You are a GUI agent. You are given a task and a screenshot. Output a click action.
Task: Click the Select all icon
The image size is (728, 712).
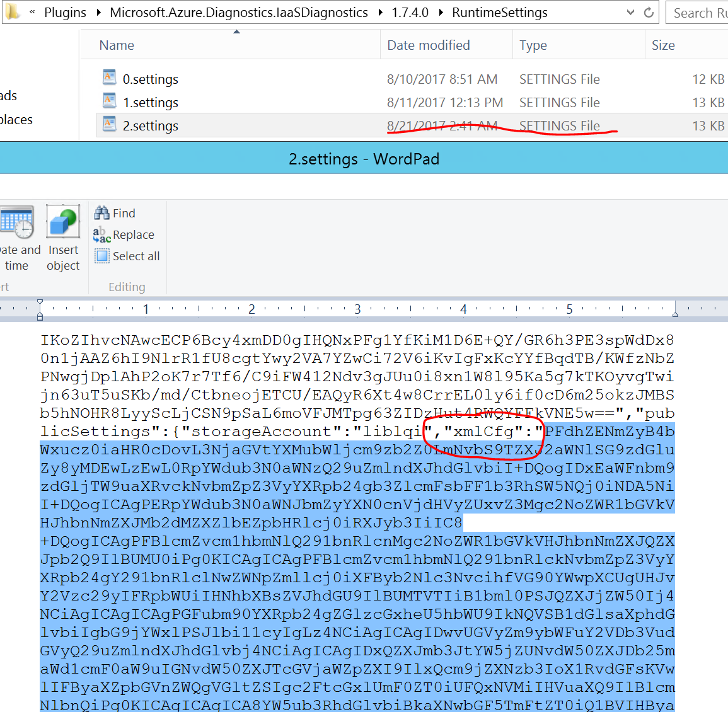click(101, 256)
